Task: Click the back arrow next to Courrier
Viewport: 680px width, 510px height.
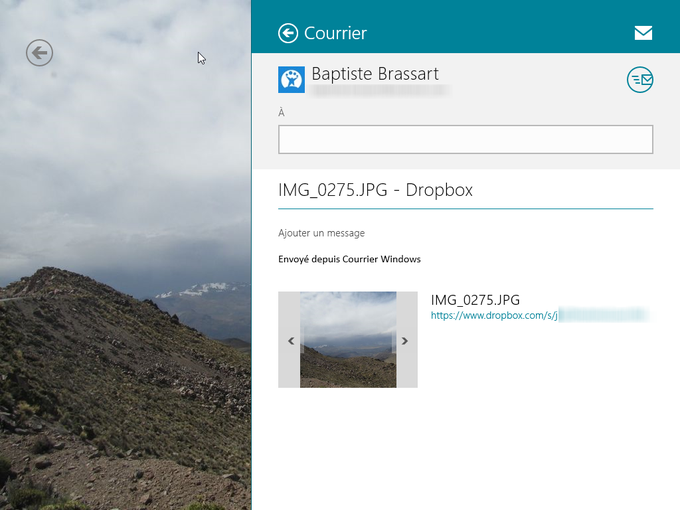Action: 288,33
